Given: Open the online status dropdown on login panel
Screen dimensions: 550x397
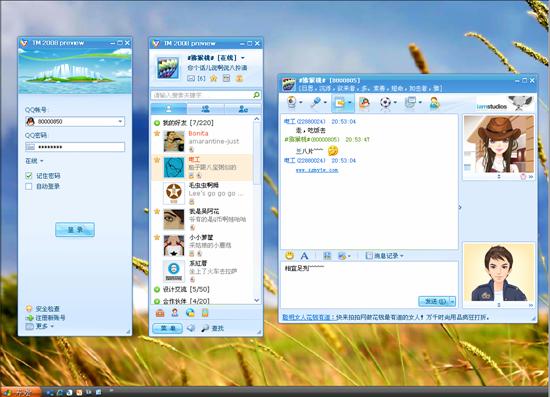Looking at the screenshot, I should click(34, 161).
